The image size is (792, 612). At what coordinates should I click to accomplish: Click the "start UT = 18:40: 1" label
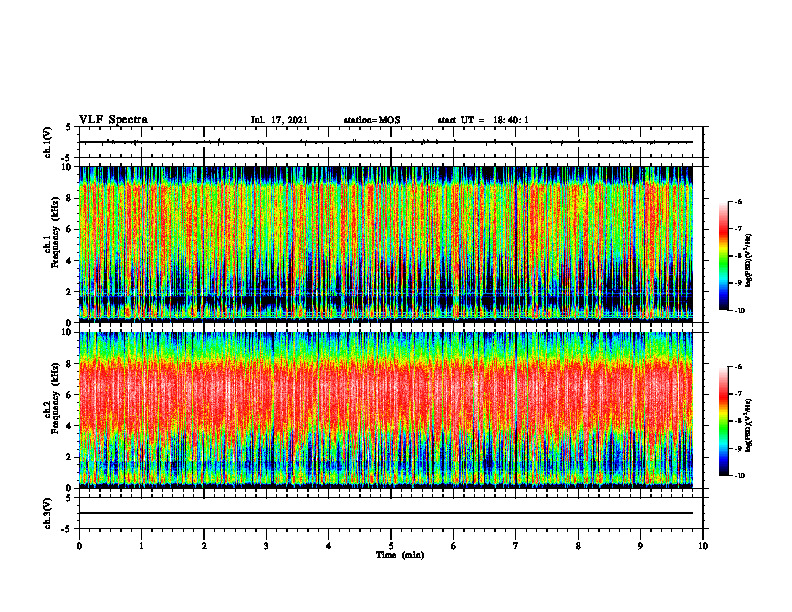point(483,120)
